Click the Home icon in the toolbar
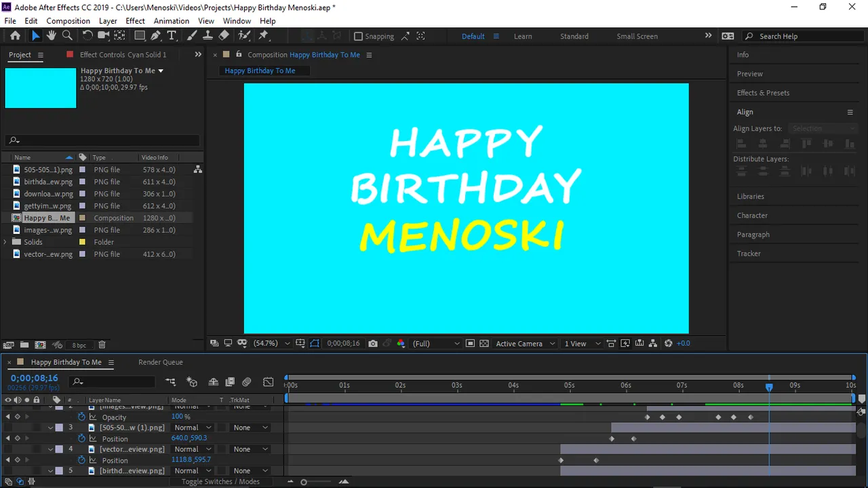 click(x=15, y=36)
